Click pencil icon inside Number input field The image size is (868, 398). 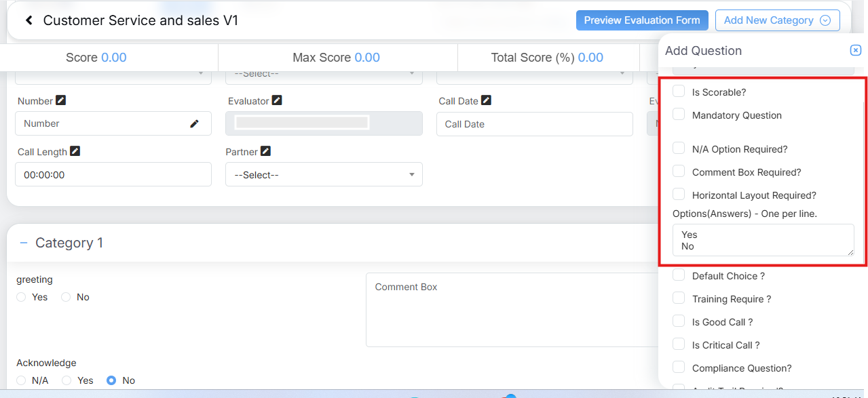pos(195,123)
